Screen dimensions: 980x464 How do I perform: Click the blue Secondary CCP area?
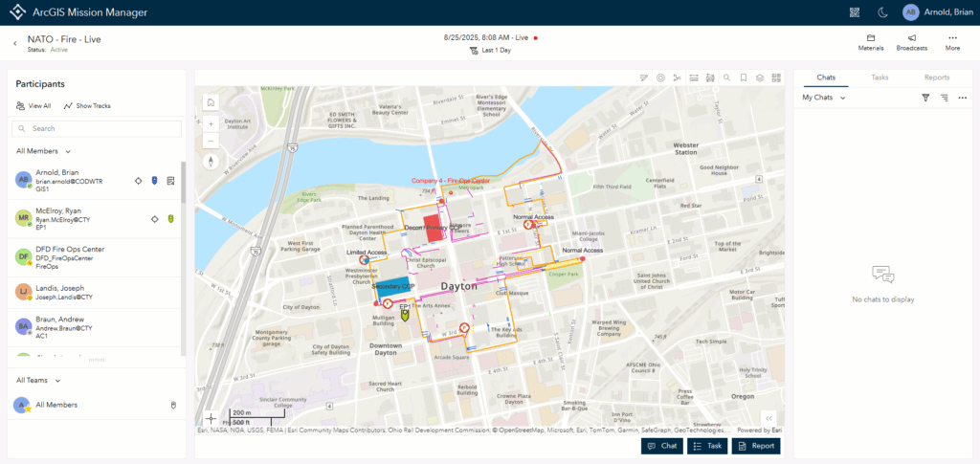(391, 287)
